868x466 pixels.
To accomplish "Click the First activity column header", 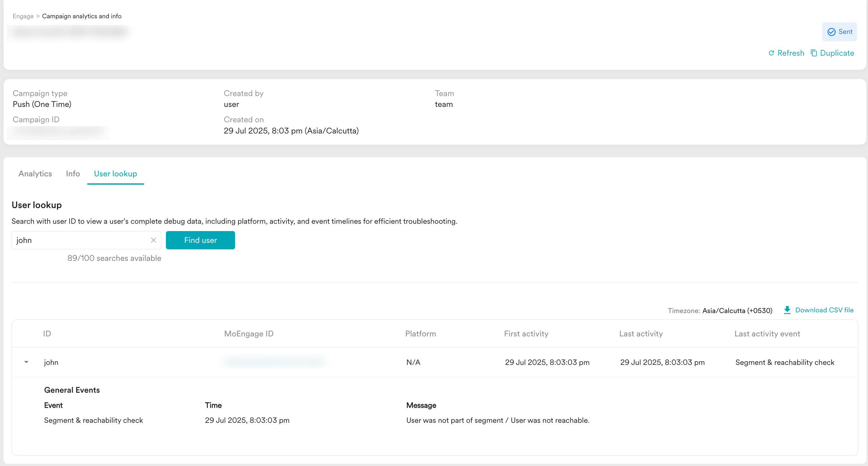I will tap(526, 334).
